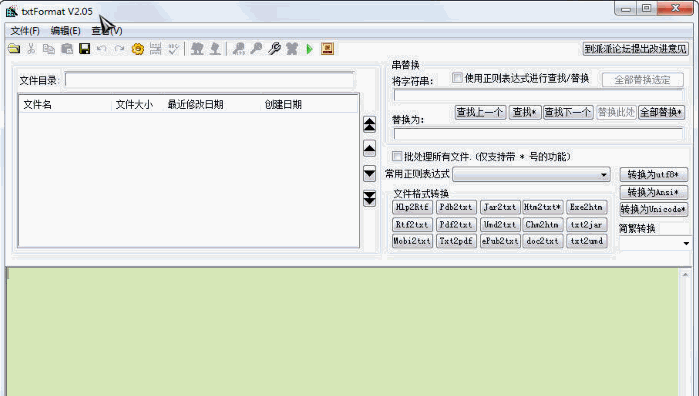Click the paste clipboard icon
The width and height of the screenshot is (699, 396).
pyautogui.click(x=67, y=49)
